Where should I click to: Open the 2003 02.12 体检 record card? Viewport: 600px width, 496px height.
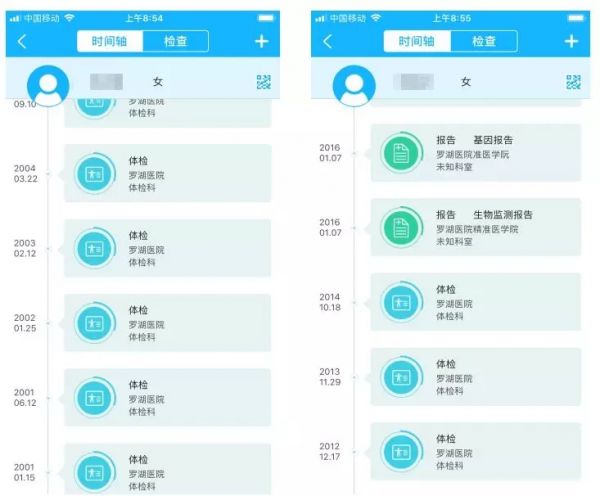click(x=168, y=248)
